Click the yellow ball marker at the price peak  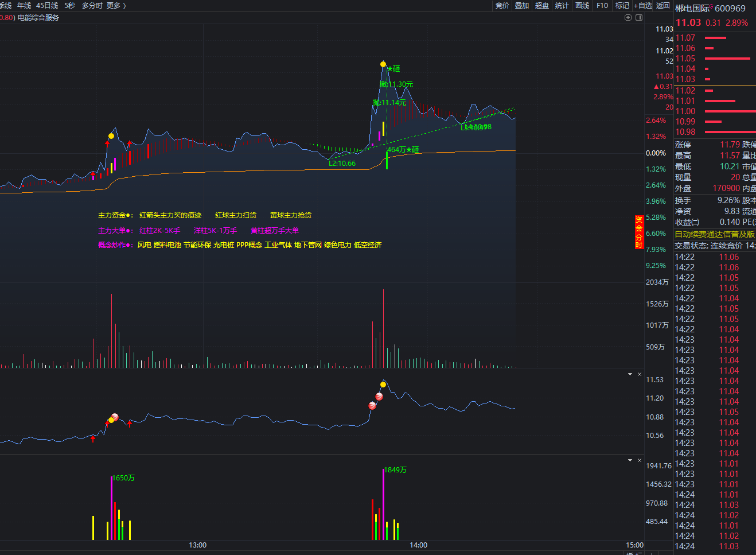pos(383,64)
